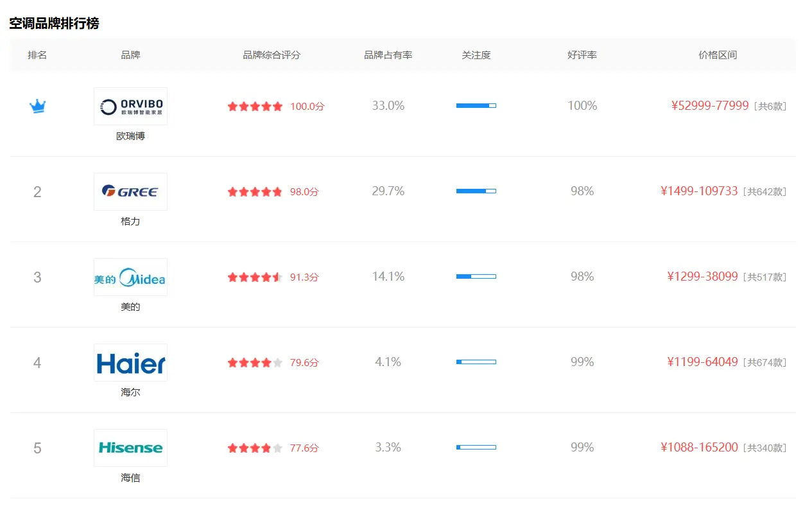Screen dimensions: 812x508
Task: Open the Hisense brand logo
Action: click(x=130, y=448)
